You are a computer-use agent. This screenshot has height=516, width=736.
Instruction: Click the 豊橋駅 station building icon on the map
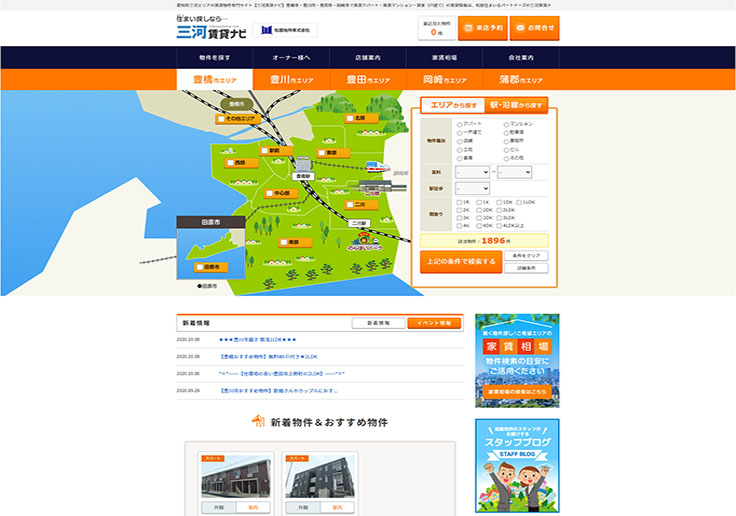pyautogui.click(x=303, y=163)
